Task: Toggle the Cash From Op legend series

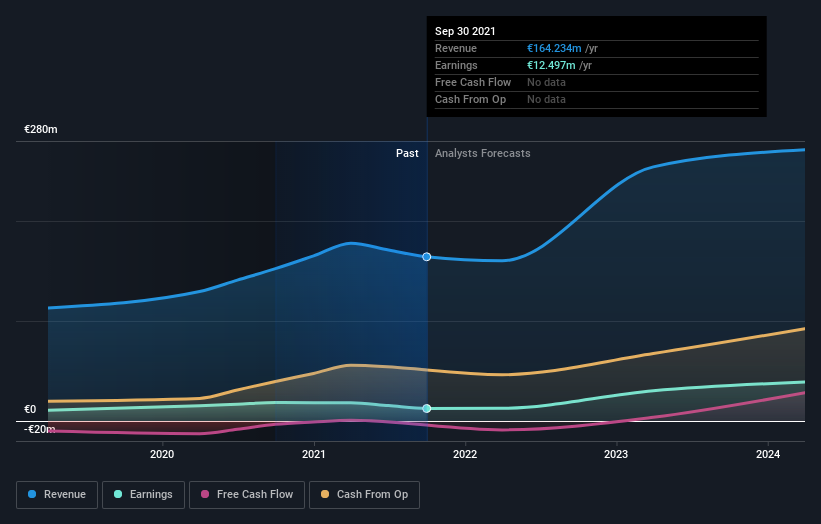Action: click(364, 495)
